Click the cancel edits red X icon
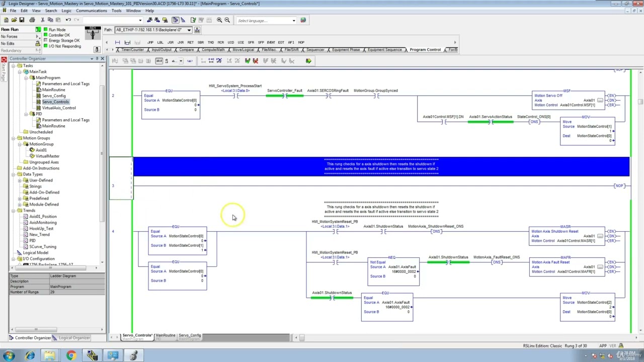 [255, 61]
